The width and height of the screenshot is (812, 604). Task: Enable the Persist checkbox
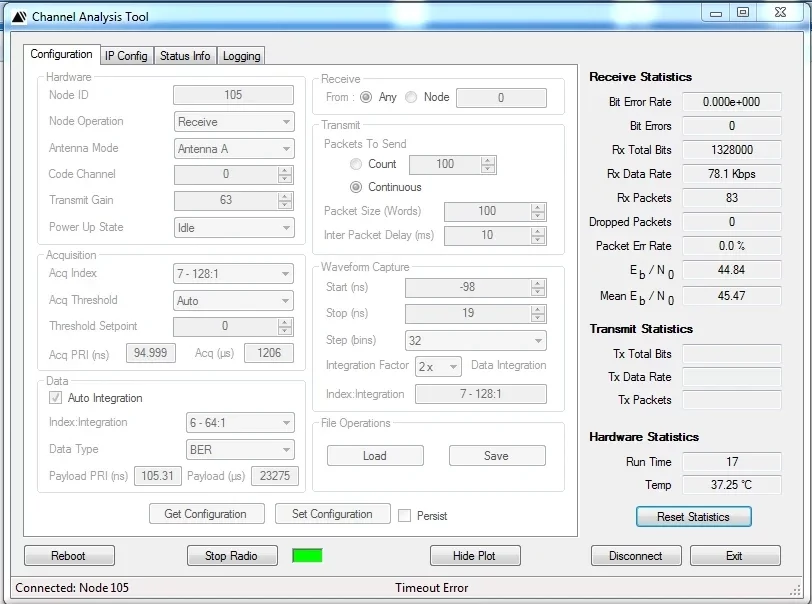pos(405,516)
